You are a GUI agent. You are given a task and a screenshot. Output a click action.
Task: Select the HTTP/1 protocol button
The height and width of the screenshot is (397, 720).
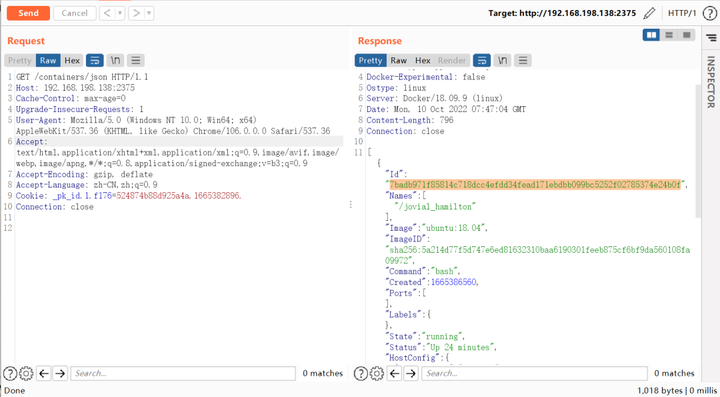(x=682, y=13)
